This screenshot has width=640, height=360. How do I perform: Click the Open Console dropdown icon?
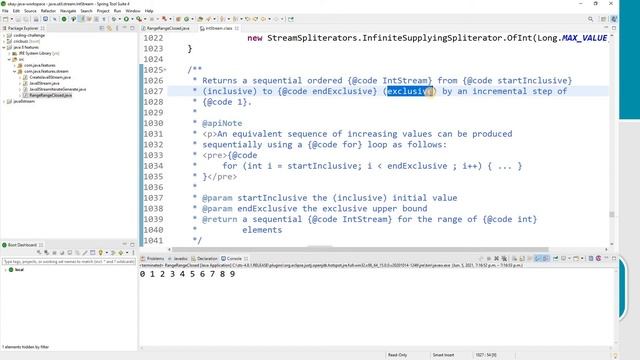pyautogui.click(x=576, y=258)
